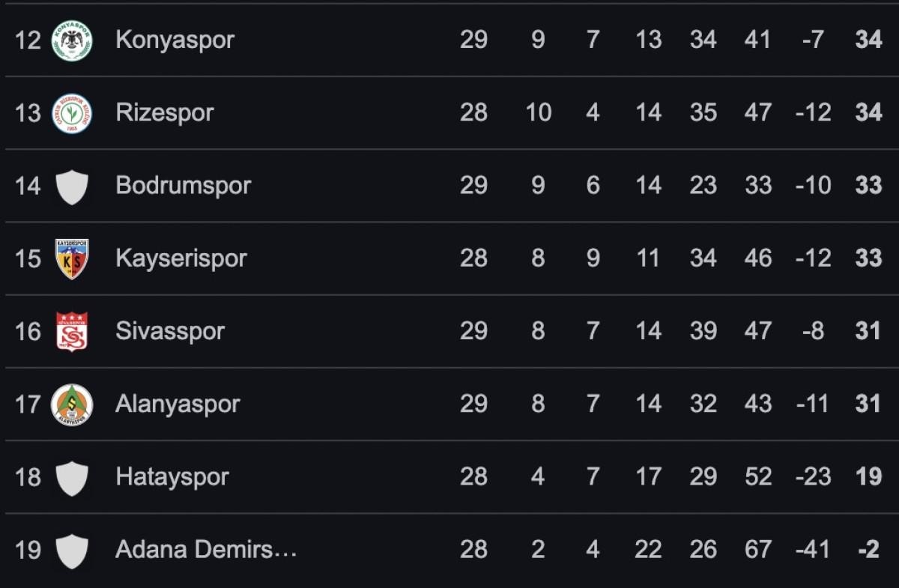Screen dimensions: 899x588
Task: Click Adana Demirspor's -2 points total
Action: (x=868, y=550)
